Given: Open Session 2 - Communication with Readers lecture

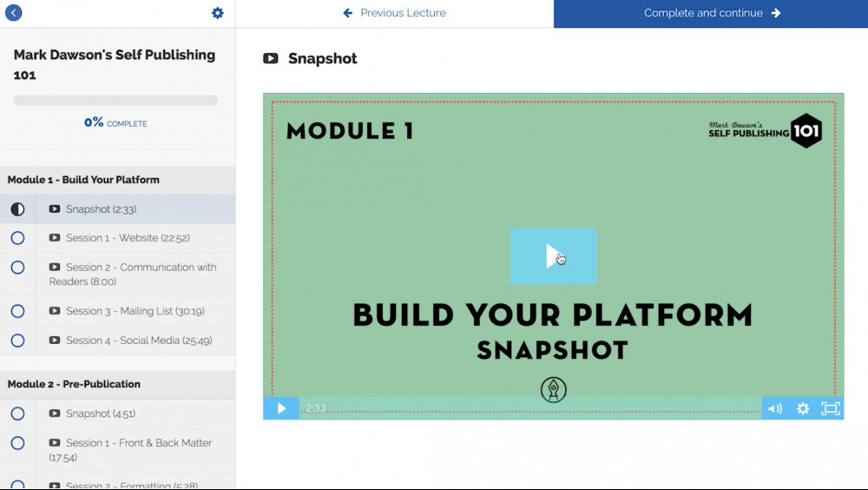Looking at the screenshot, I should pos(133,275).
